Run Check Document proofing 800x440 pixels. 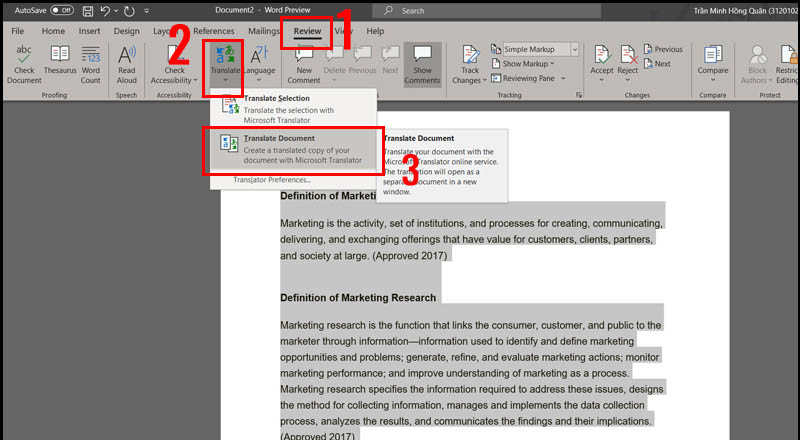click(24, 64)
